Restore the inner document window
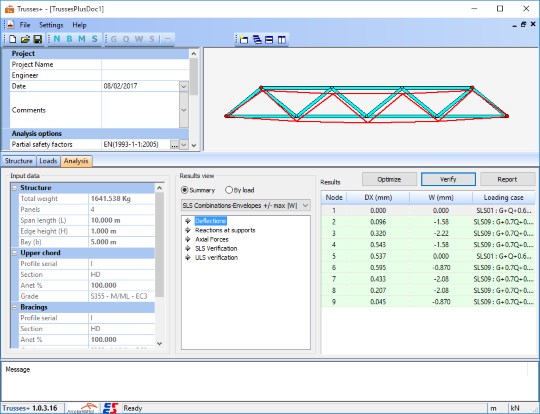 pos(523,24)
